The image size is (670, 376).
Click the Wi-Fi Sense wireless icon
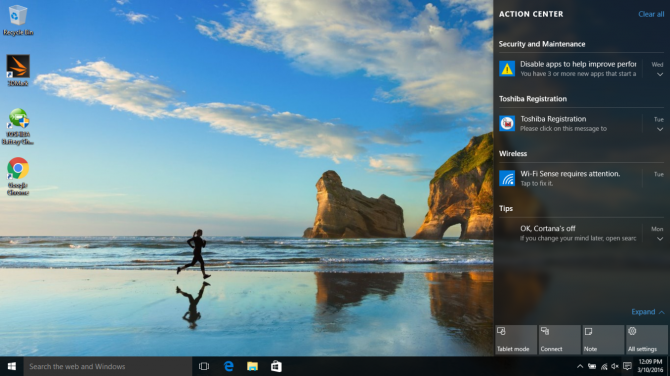(507, 178)
